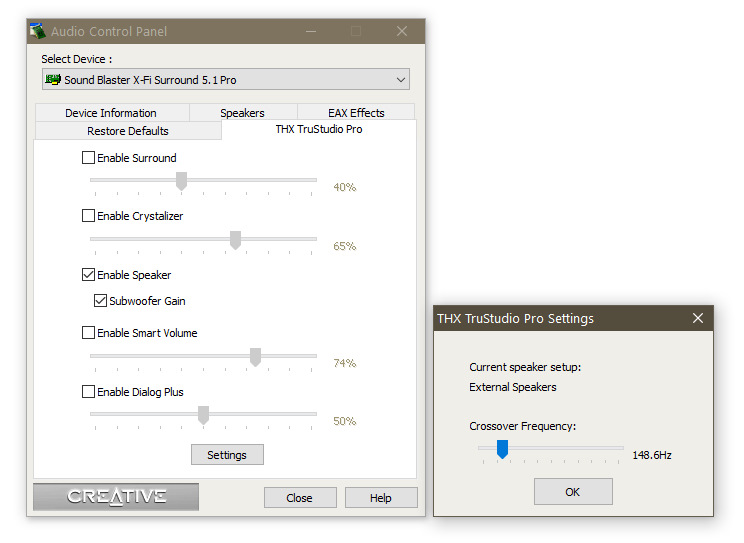
Task: Select the THX TruStudio Pro tab
Action: (319, 129)
